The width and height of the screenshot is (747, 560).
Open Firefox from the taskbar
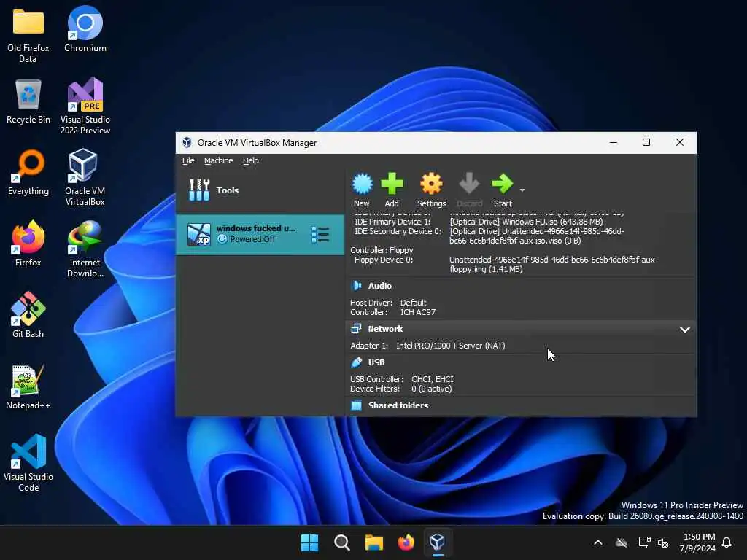pos(406,542)
